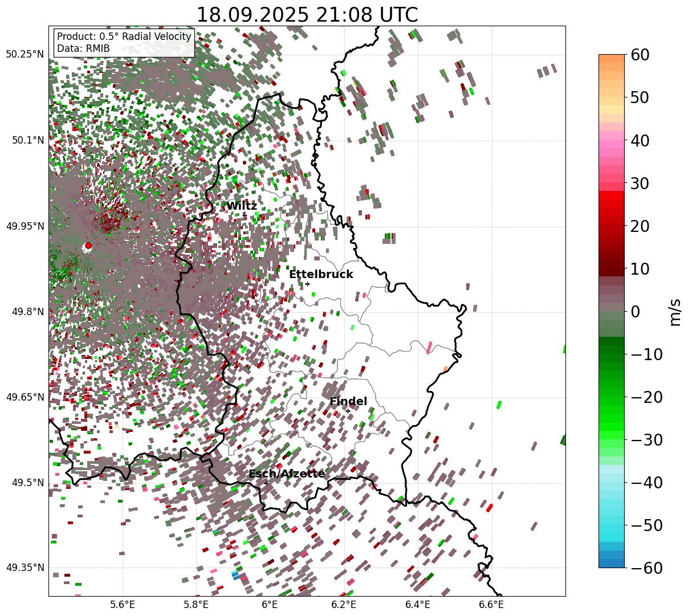Pick the pink band near 40 on colorbar
The image size is (688, 616).
point(611,144)
